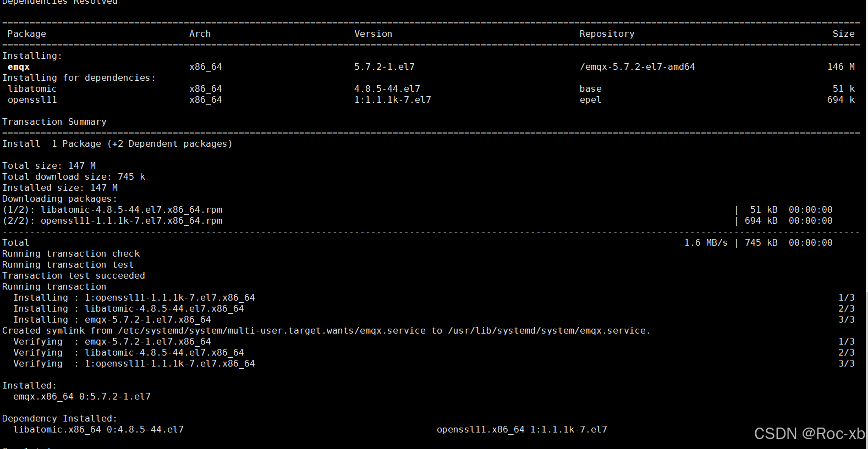Click 'Running transaction check' line
The image size is (868, 449).
(71, 254)
